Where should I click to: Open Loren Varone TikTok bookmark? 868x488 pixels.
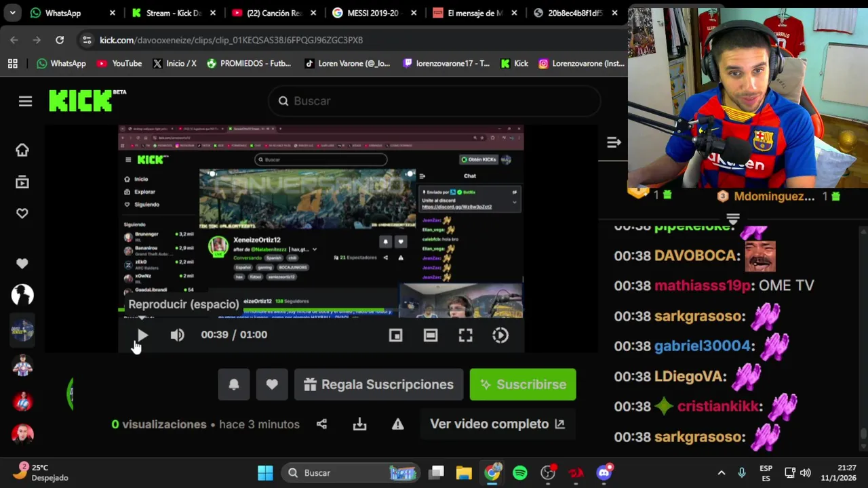pos(347,63)
